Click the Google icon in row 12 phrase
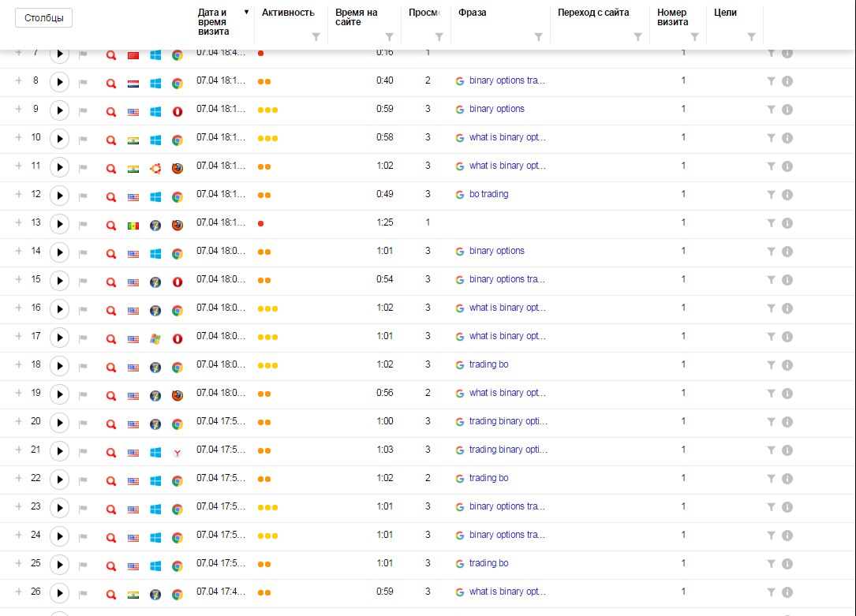 [460, 195]
